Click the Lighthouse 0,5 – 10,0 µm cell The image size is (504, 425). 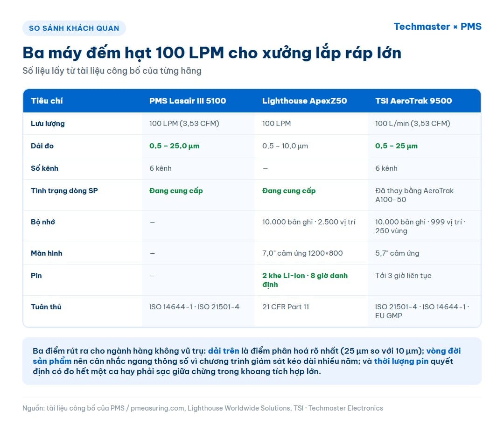[285, 146]
